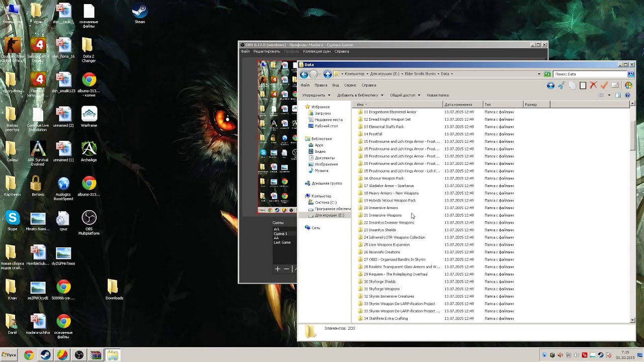
Task: Expand the breadcrumb arrow after Компьютер
Action: [367, 74]
